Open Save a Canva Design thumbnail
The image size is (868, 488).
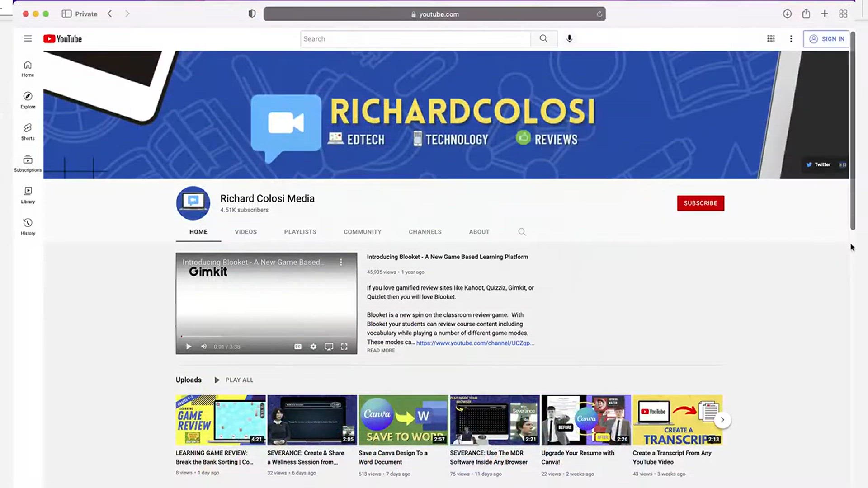point(403,420)
